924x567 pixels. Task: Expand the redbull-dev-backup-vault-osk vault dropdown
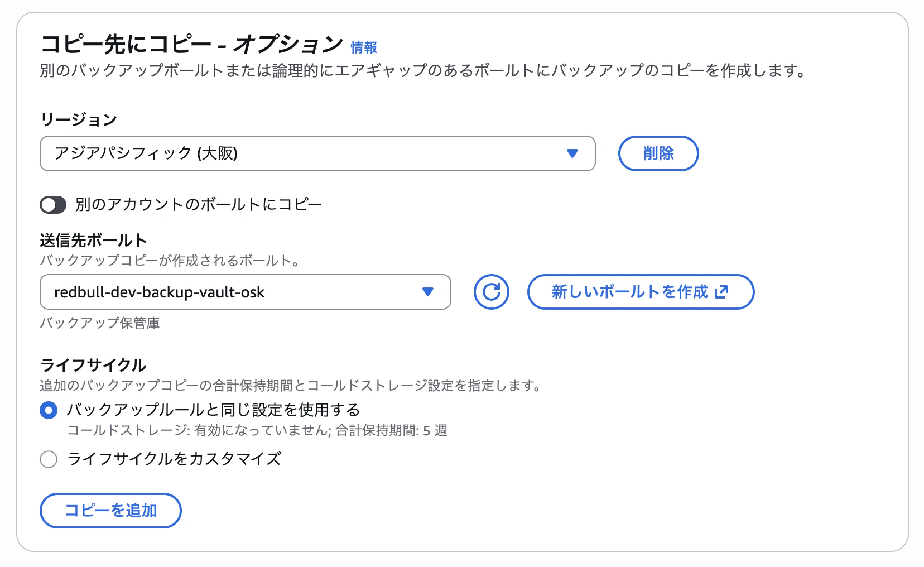(x=246, y=292)
